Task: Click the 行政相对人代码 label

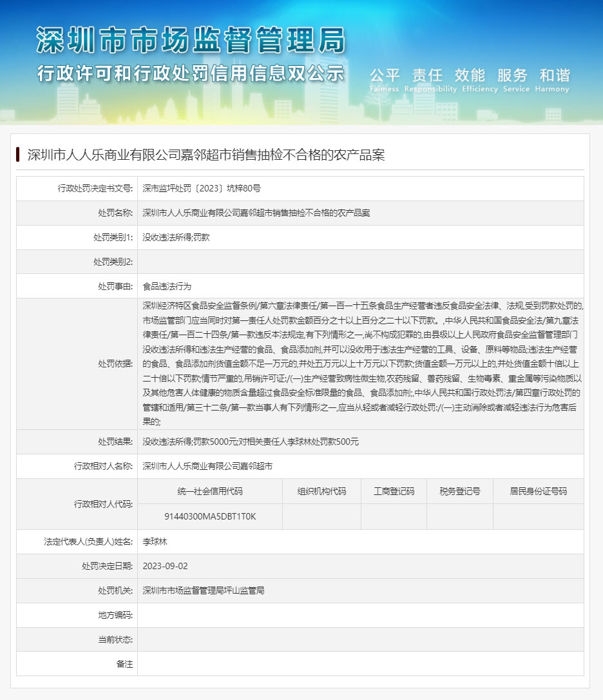Action: (103, 505)
